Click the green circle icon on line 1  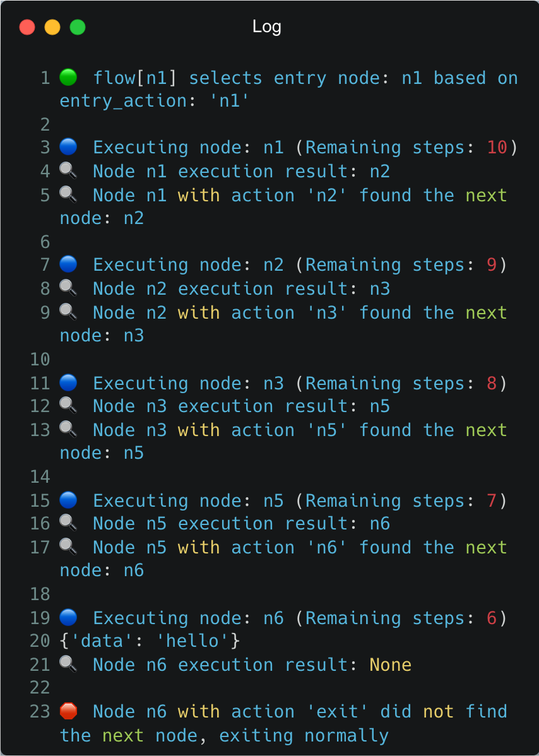(x=69, y=77)
